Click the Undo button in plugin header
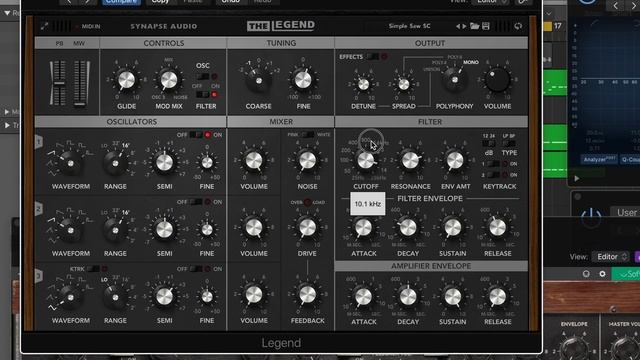Viewport: 640px width, 360px height. (231, 2)
